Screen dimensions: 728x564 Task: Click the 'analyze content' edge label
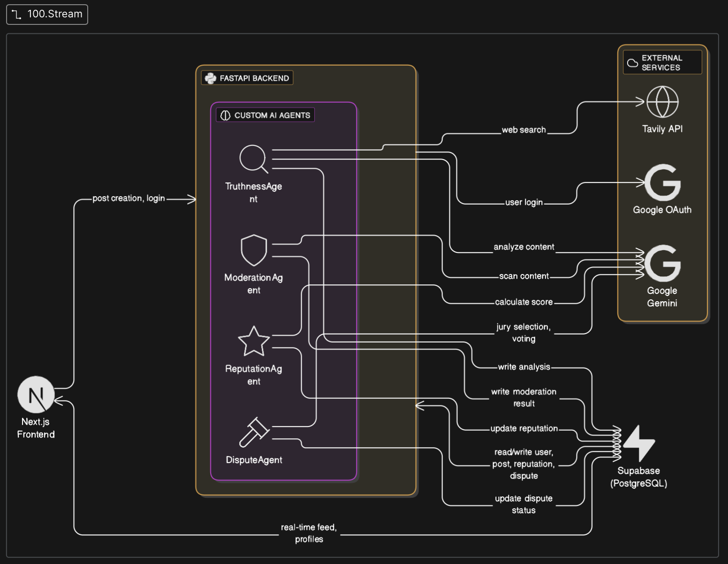(524, 247)
